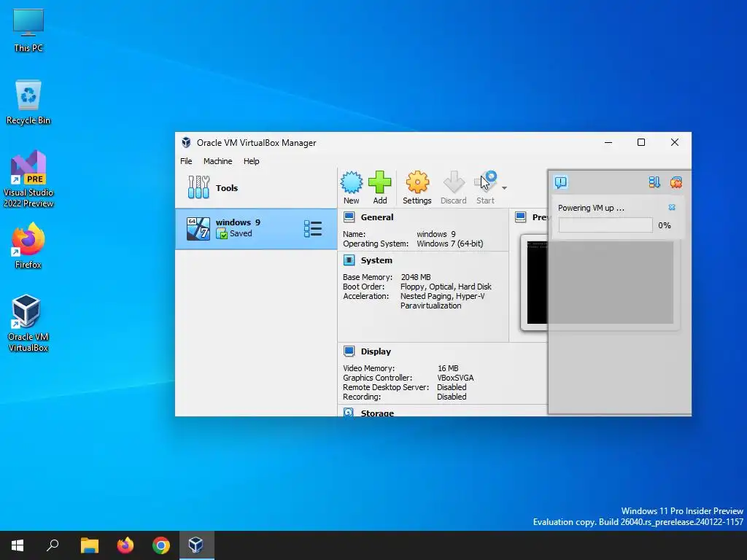Expand the Start button dropdown arrow
This screenshot has height=560, width=747.
coord(504,188)
